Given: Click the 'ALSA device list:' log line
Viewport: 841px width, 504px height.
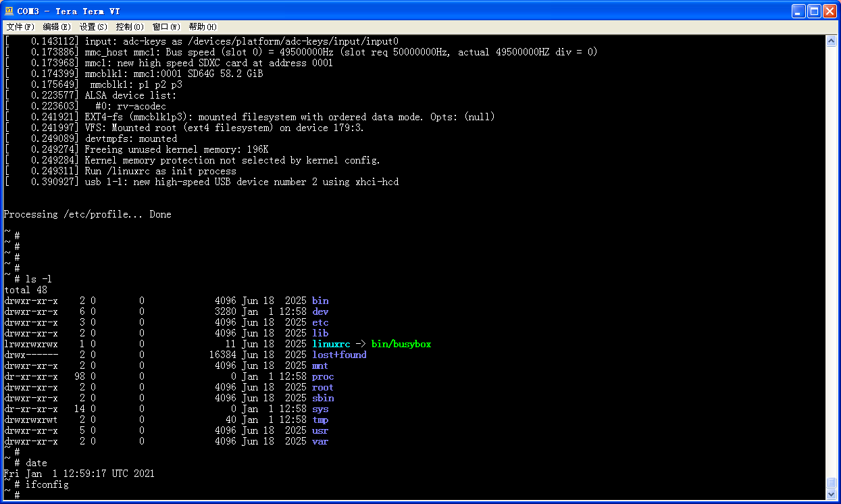Looking at the screenshot, I should tap(91, 95).
